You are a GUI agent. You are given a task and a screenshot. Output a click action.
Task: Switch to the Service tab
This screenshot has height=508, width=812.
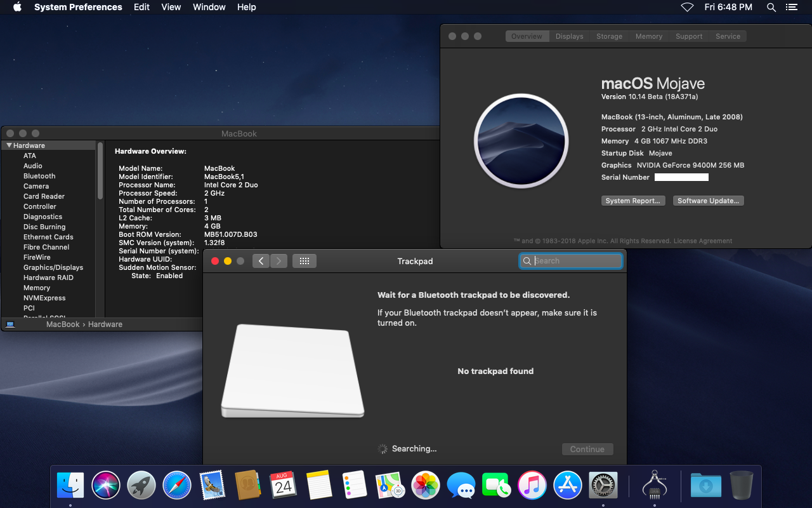pos(728,36)
